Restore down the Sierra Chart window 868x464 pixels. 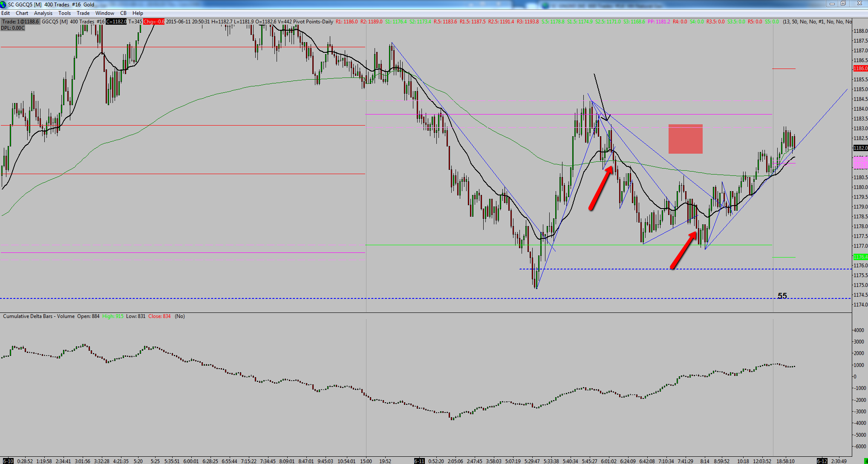click(843, 4)
